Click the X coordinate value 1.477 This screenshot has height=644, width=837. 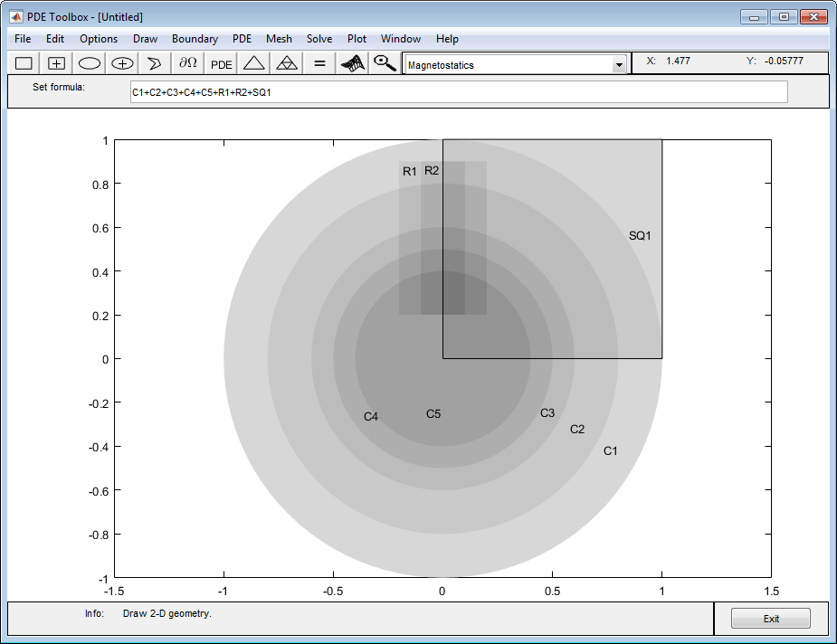(678, 61)
